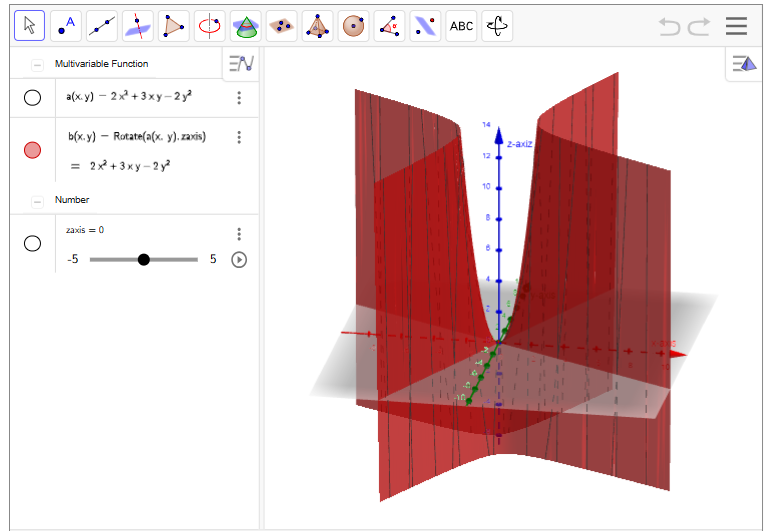
Task: Open the Algebra view style bar
Action: pyautogui.click(x=241, y=64)
